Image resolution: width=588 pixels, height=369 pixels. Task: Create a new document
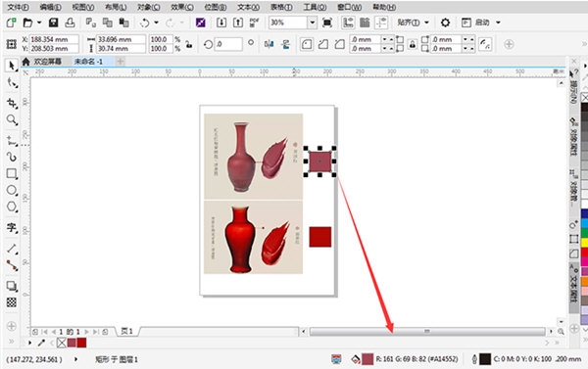tap(11, 23)
